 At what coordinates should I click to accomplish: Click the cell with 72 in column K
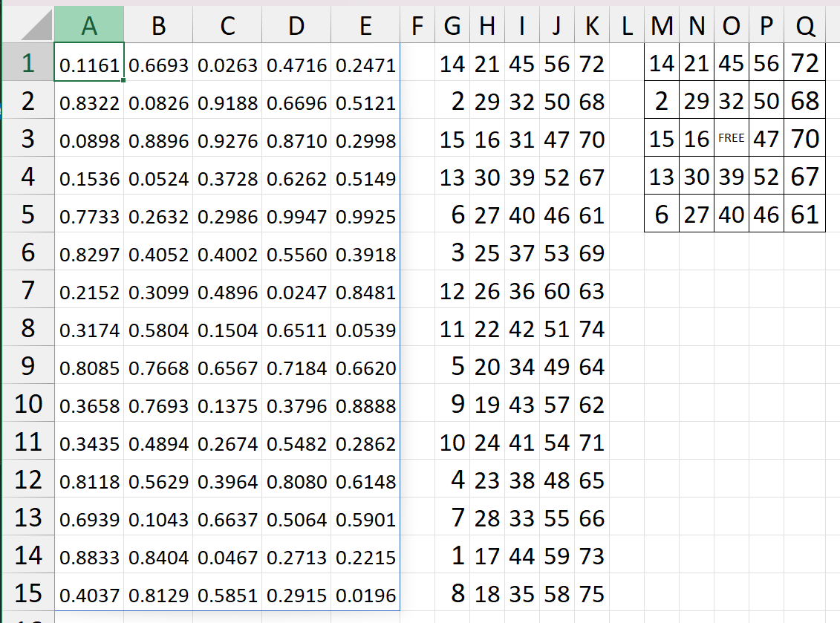coord(590,64)
